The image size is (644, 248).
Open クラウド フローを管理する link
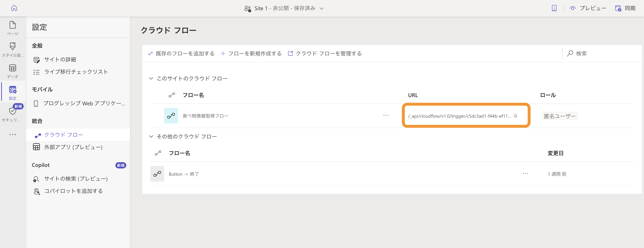325,54
